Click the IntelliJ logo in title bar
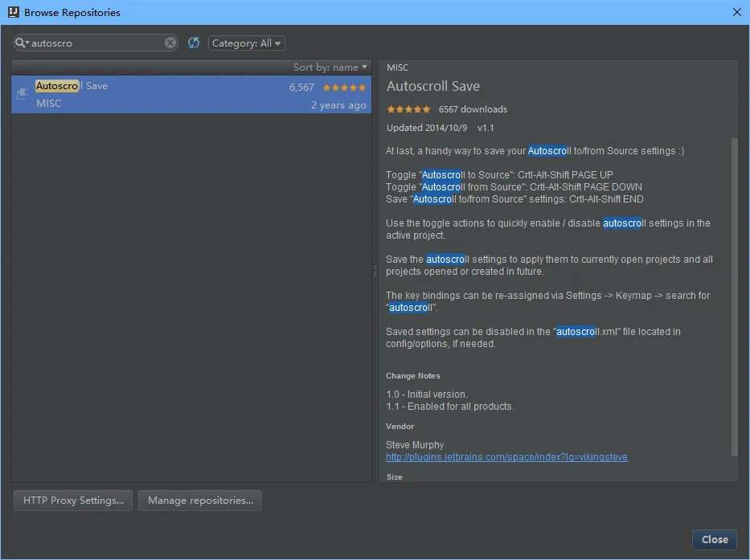 12,12
